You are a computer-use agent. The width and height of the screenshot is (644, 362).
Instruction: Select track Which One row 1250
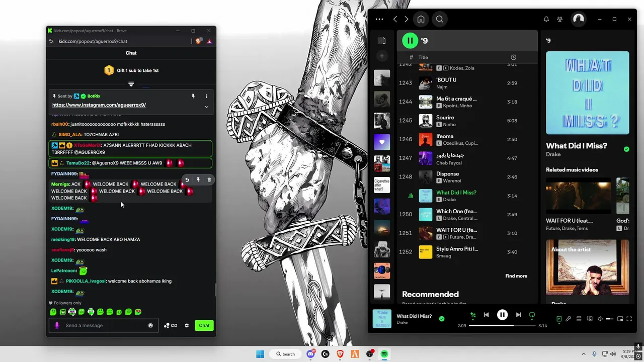466,214
